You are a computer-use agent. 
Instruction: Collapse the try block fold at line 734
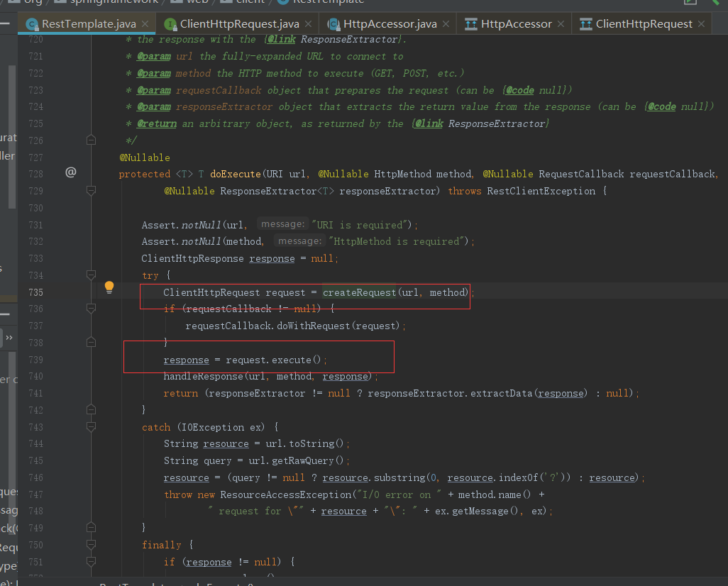[92, 275]
